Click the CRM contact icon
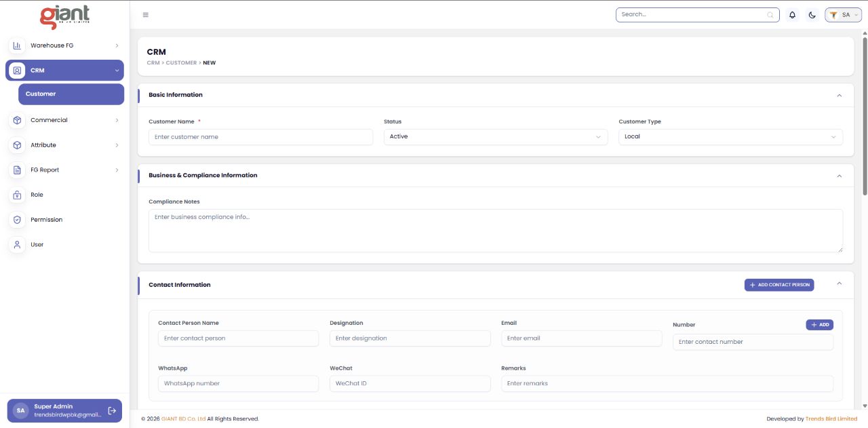This screenshot has width=868, height=428. pyautogui.click(x=17, y=71)
